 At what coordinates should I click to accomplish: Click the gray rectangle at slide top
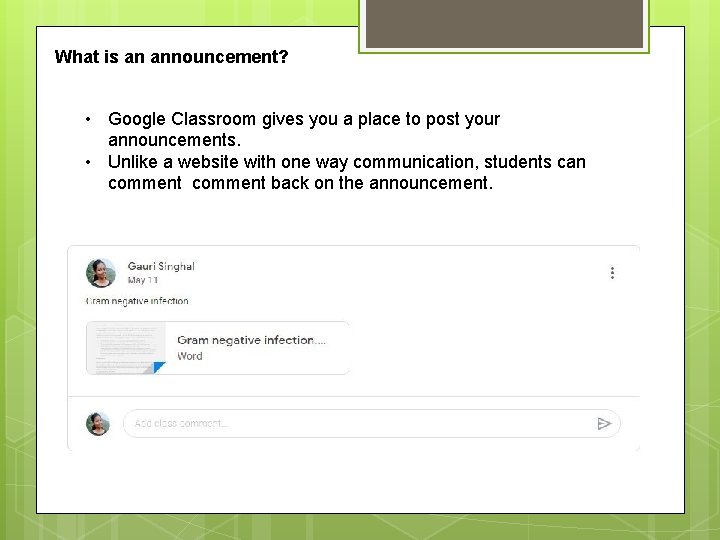tap(503, 24)
